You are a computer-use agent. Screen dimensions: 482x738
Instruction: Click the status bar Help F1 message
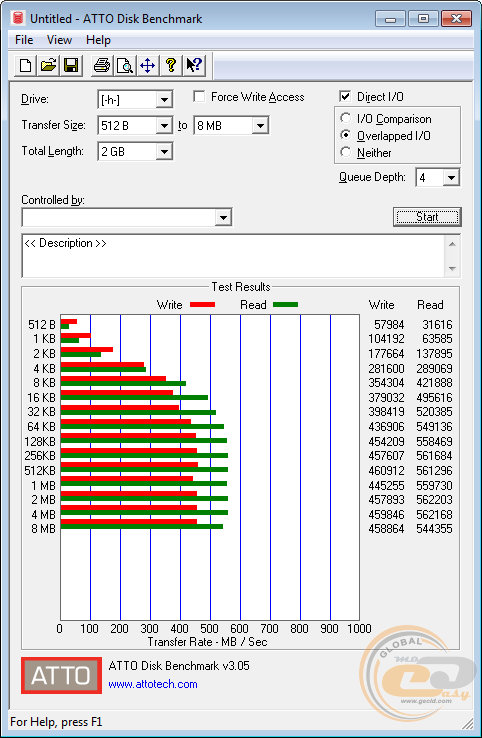coord(56,722)
